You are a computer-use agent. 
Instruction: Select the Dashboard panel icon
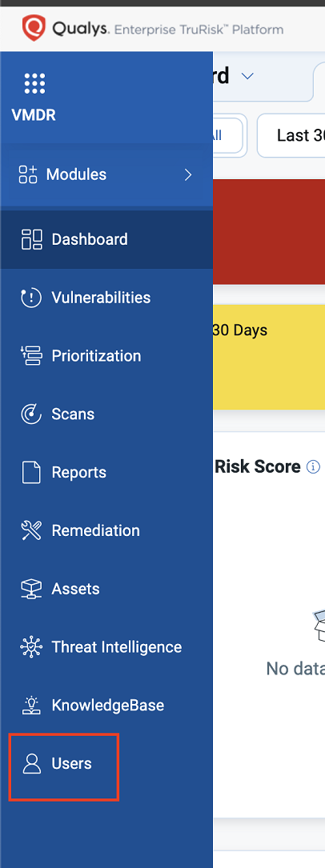pyautogui.click(x=31, y=239)
